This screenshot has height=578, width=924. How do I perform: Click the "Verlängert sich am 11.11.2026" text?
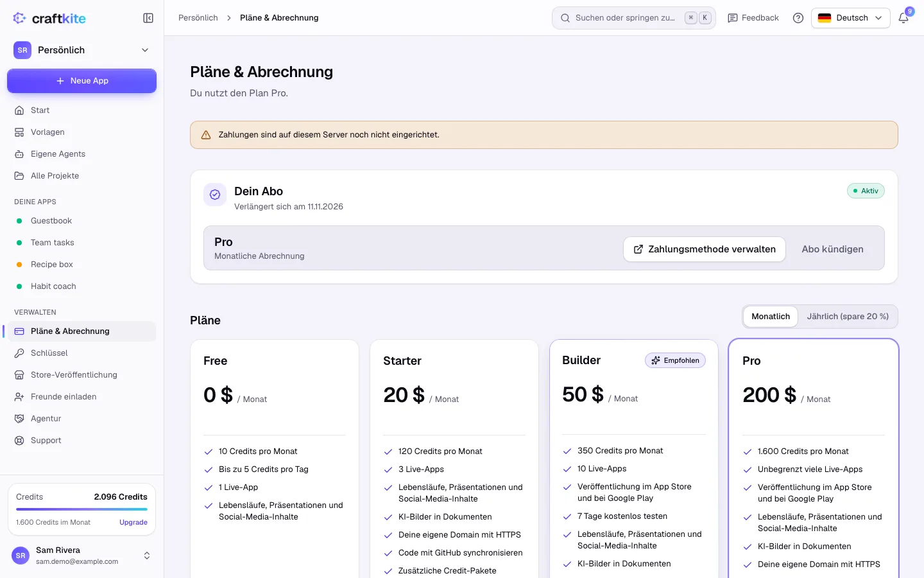[289, 207]
